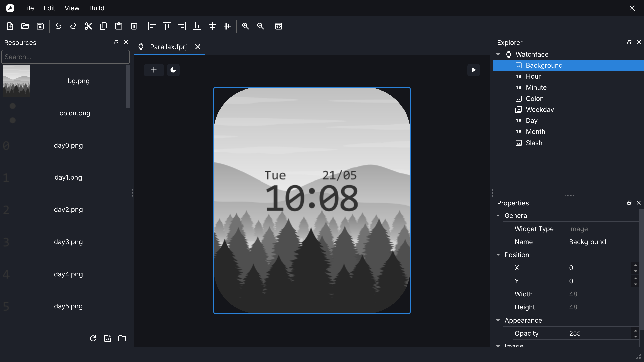Select the Minute layer in Explorer
Viewport: 644px width, 362px height.
536,87
